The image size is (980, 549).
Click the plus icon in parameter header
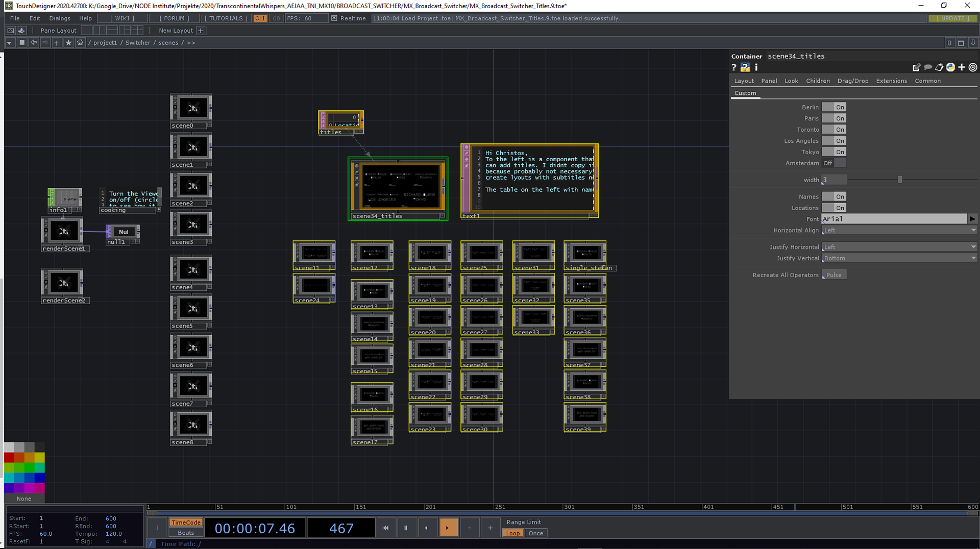(x=962, y=67)
